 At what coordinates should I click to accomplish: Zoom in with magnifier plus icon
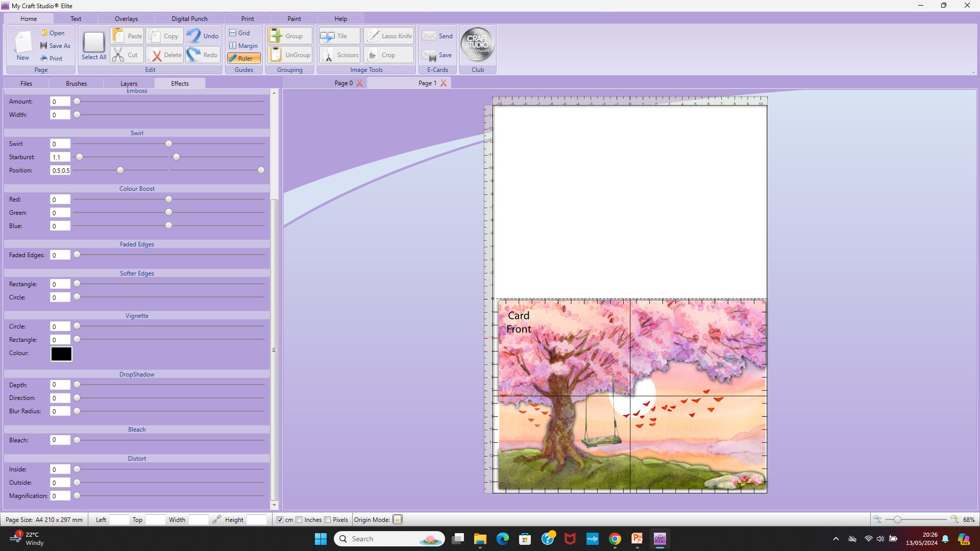[954, 519]
